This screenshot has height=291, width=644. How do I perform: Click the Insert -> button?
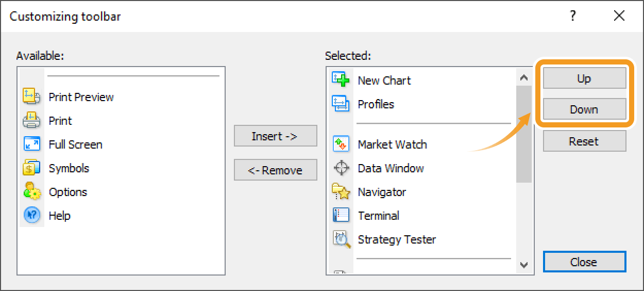click(x=275, y=136)
